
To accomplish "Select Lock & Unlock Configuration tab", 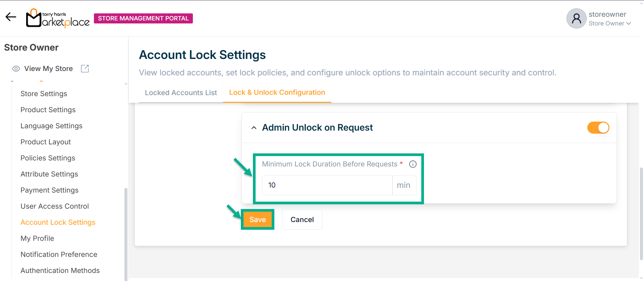I will tap(277, 92).
